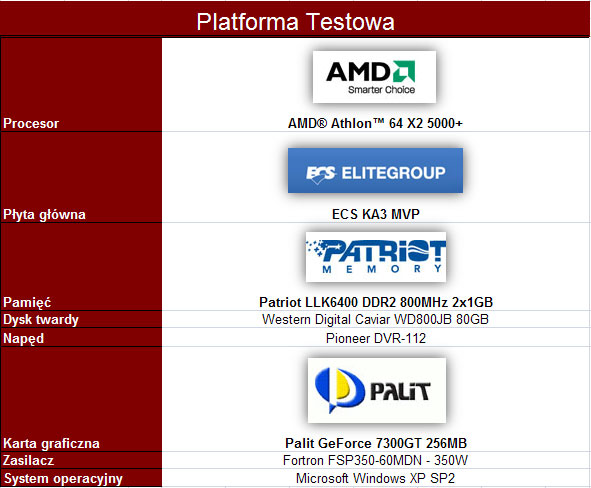Click the Patriot Memory logo
This screenshot has height=488, width=591.
[376, 257]
